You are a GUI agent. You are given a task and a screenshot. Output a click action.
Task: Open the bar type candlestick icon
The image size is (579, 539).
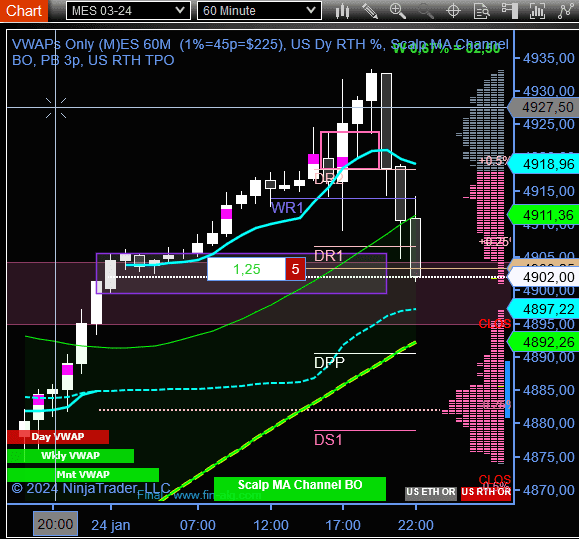pyautogui.click(x=342, y=11)
